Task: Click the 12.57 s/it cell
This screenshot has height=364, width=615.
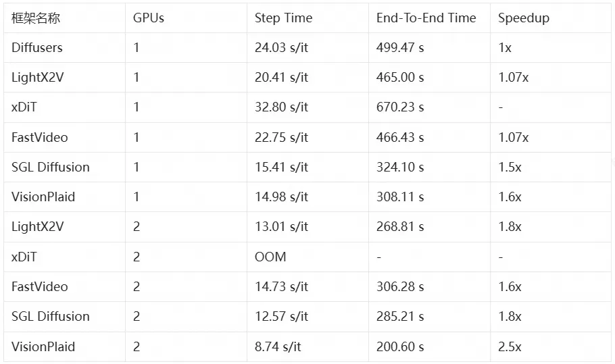Action: tap(281, 316)
